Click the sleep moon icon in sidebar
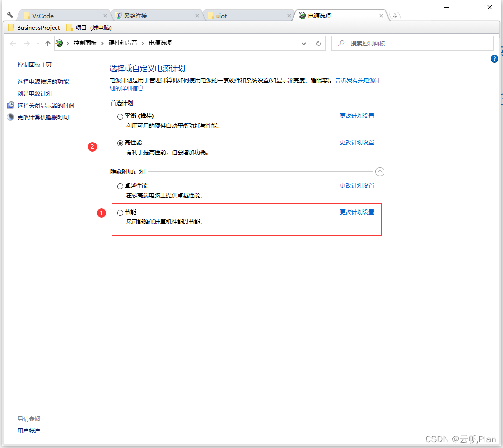This screenshot has width=503, height=448. [10, 117]
